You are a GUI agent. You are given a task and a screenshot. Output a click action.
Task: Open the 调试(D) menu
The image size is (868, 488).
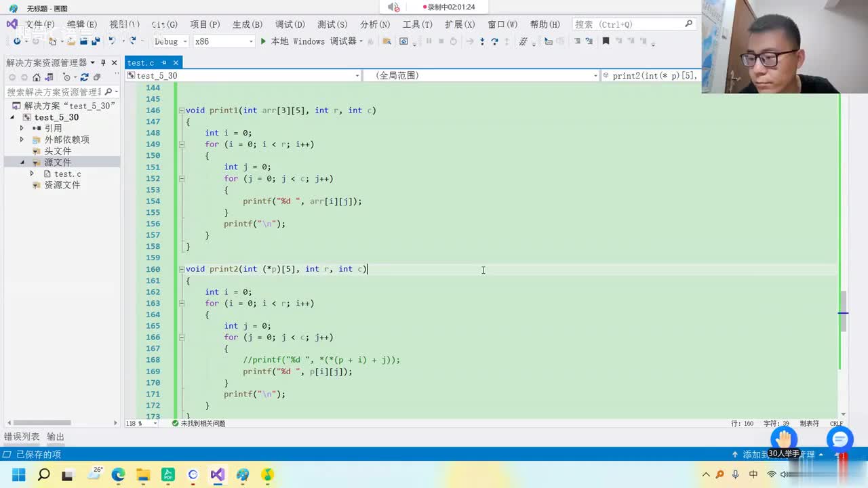tap(290, 24)
